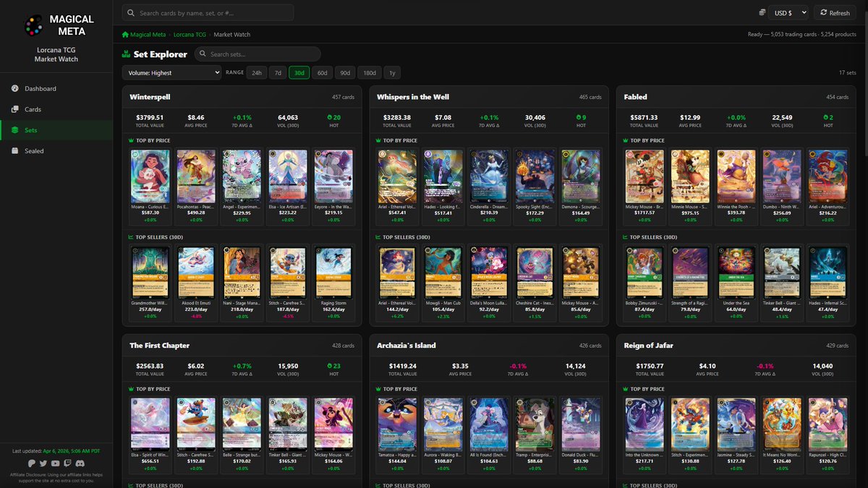Open the Discord icon in sidebar footer
The image size is (868, 488).
79,463
